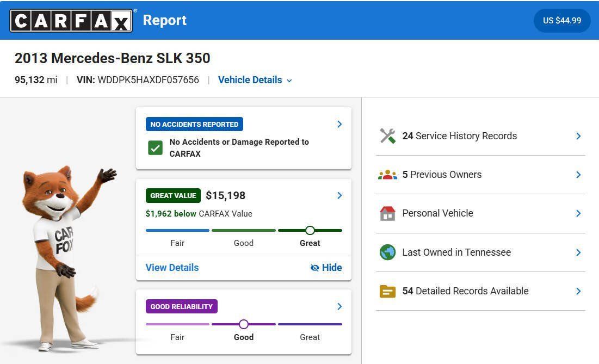The image size is (599, 364).
Task: Expand the Vehicle Details dropdown
Action: 255,80
